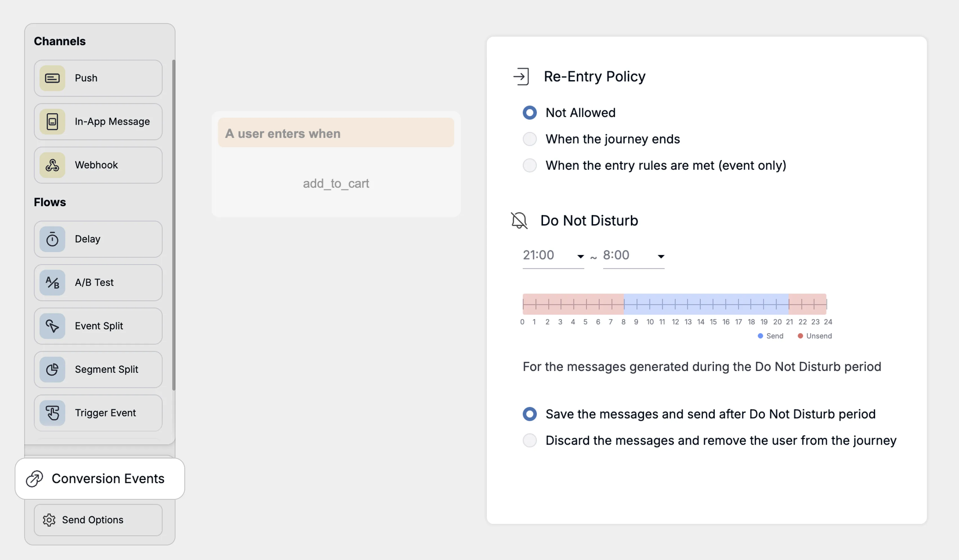The image size is (959, 560).
Task: Add a Delay flow block
Action: pos(98,239)
